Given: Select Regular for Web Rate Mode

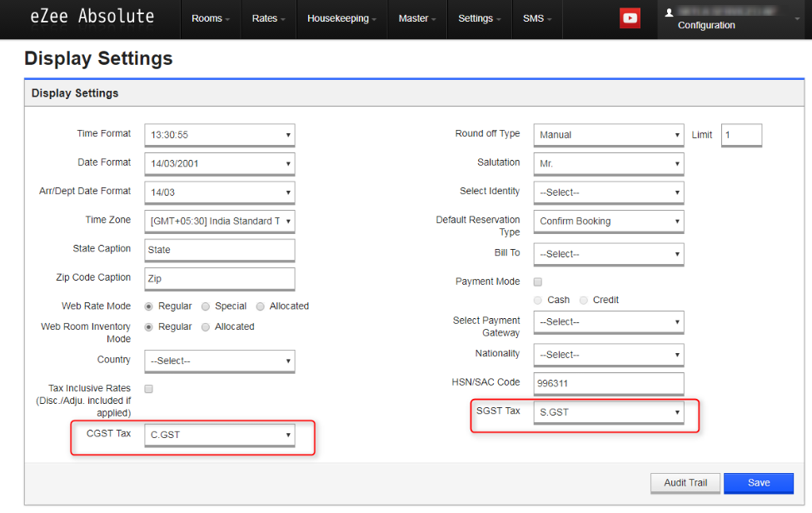Looking at the screenshot, I should coord(148,306).
